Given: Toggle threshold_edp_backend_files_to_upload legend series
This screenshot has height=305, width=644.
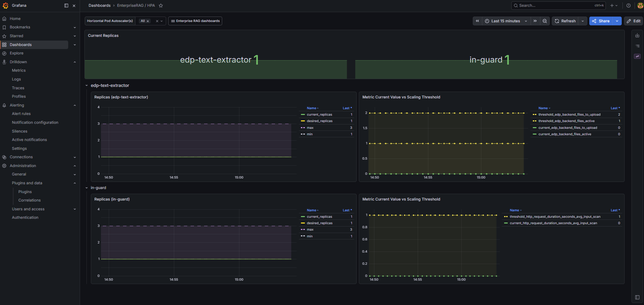Looking at the screenshot, I should pyautogui.click(x=569, y=115).
